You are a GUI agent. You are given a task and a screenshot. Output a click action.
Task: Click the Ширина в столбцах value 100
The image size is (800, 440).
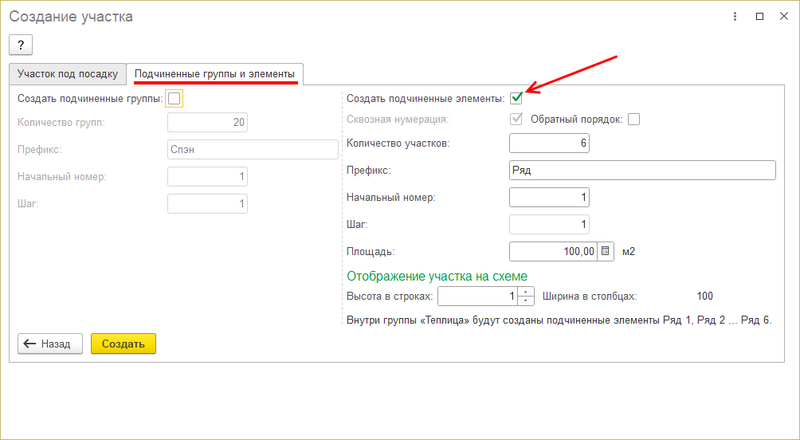pyautogui.click(x=705, y=296)
